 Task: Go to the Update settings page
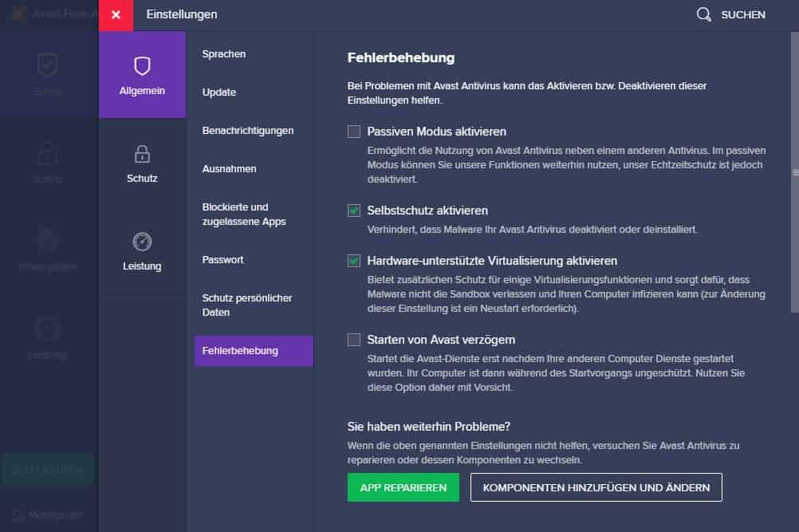point(219,93)
